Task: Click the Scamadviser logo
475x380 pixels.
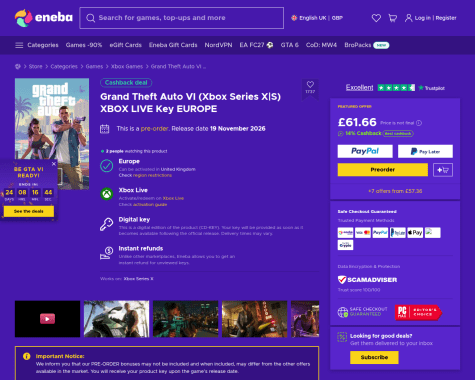Action: tap(367, 280)
